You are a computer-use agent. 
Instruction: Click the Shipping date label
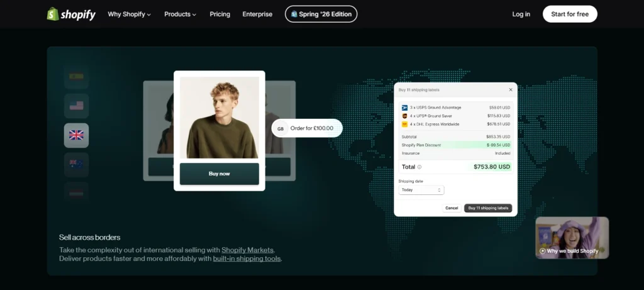[411, 181]
